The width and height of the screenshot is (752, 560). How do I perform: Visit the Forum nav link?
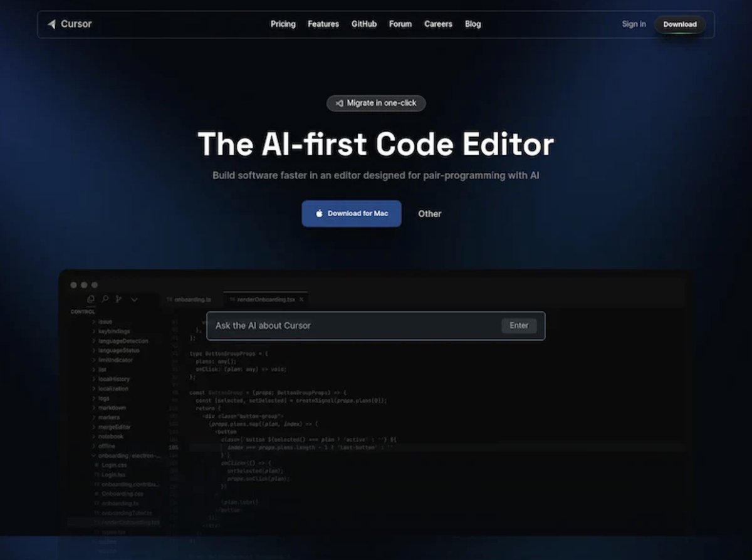click(x=400, y=24)
